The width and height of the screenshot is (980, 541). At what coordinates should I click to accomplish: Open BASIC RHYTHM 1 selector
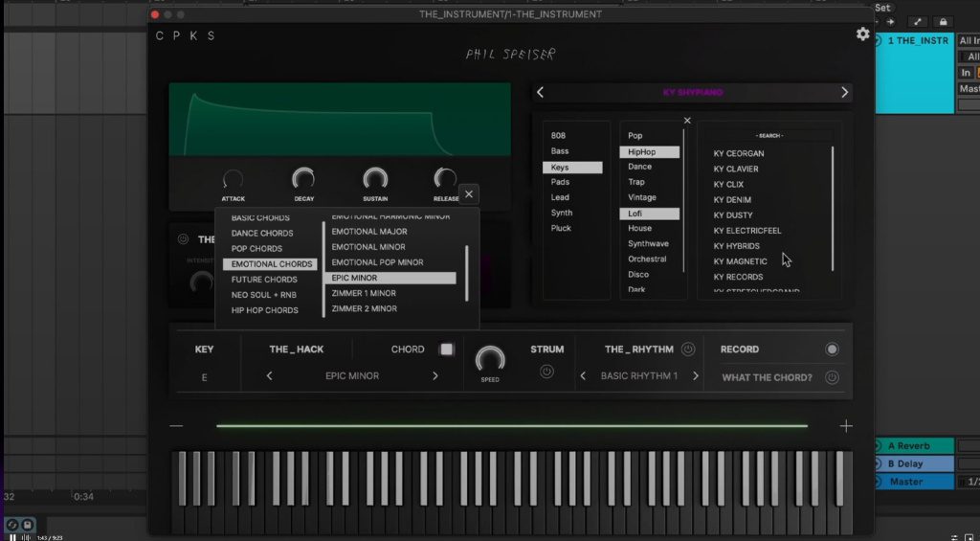click(638, 376)
